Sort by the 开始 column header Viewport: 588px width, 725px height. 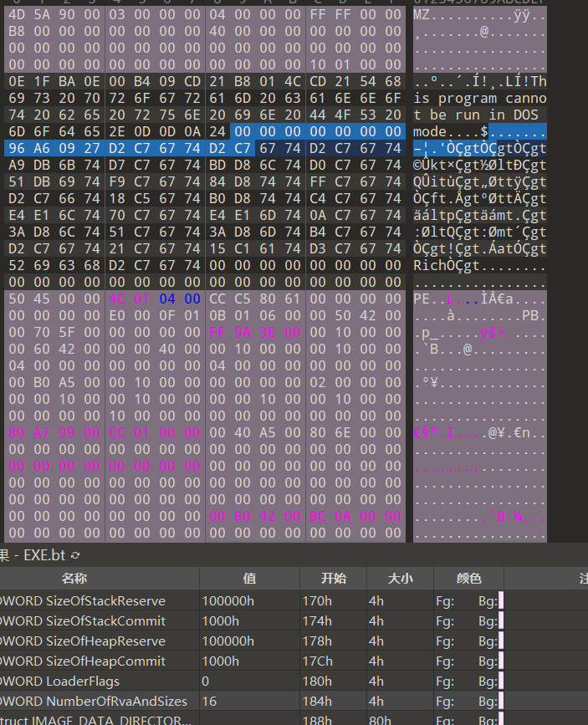(x=333, y=579)
